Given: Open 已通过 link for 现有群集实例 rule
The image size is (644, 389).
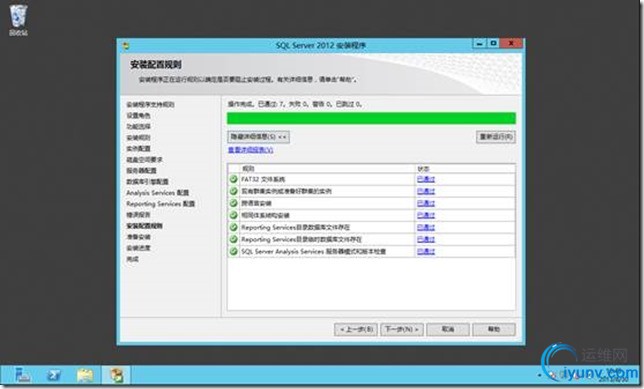Looking at the screenshot, I should click(426, 191).
